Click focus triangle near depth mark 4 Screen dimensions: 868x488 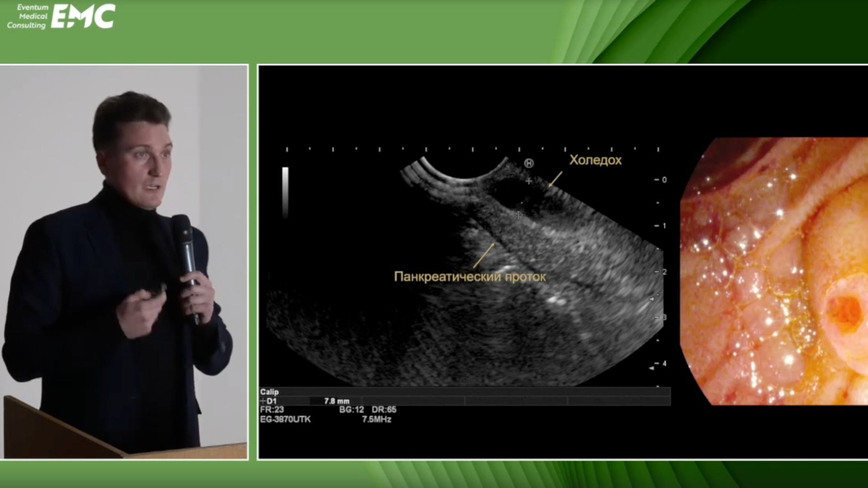[651, 368]
